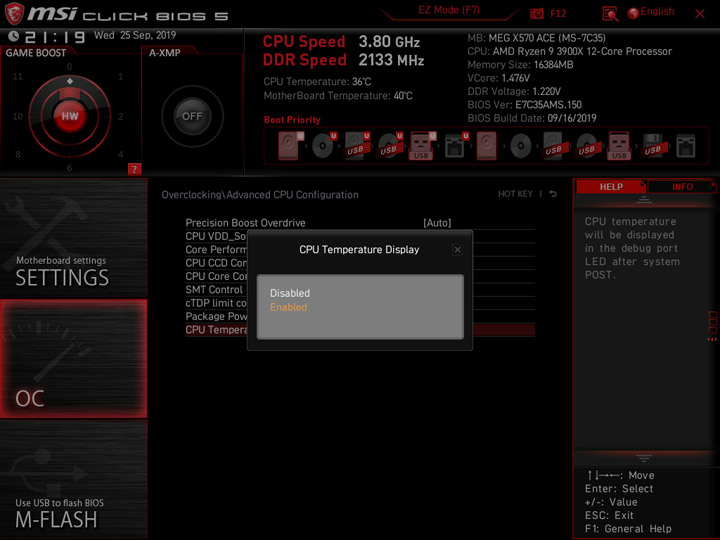Image resolution: width=720 pixels, height=540 pixels.
Task: Click the help panel bottom scroll handle
Action: coord(644,458)
